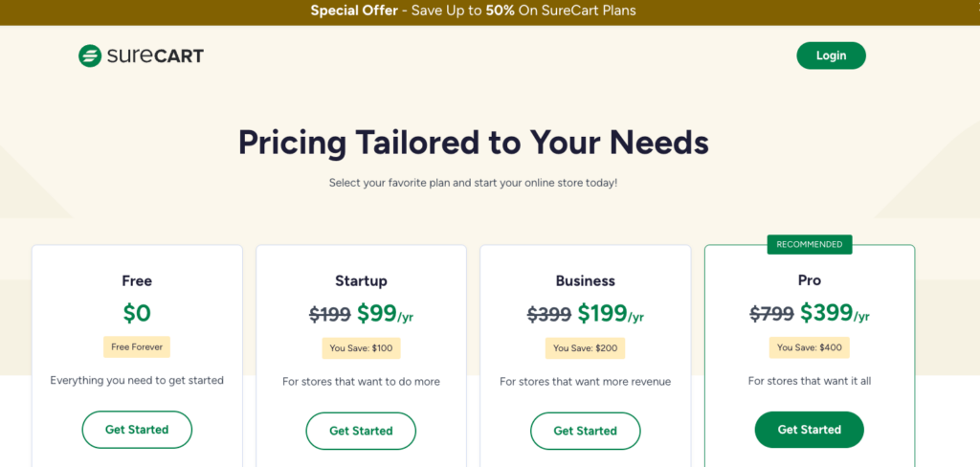Image resolution: width=980 pixels, height=467 pixels.
Task: Click the You Save: $200 badge
Action: pos(585,348)
